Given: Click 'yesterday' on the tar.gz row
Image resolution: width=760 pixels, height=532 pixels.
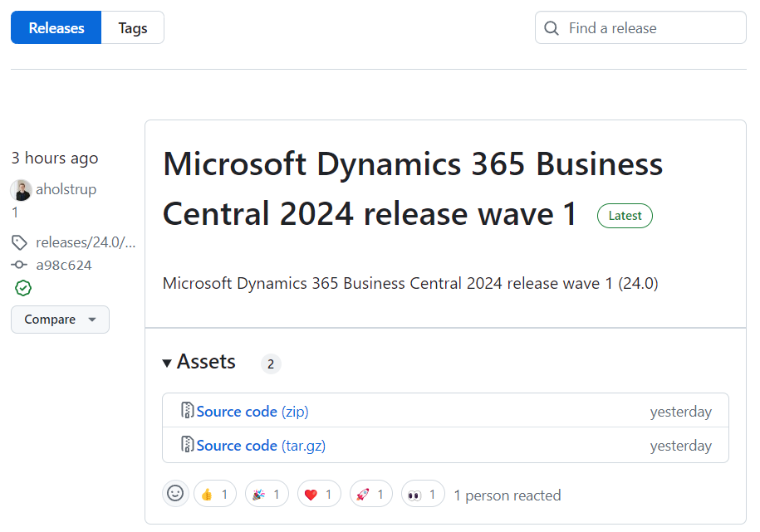Looking at the screenshot, I should [x=680, y=446].
